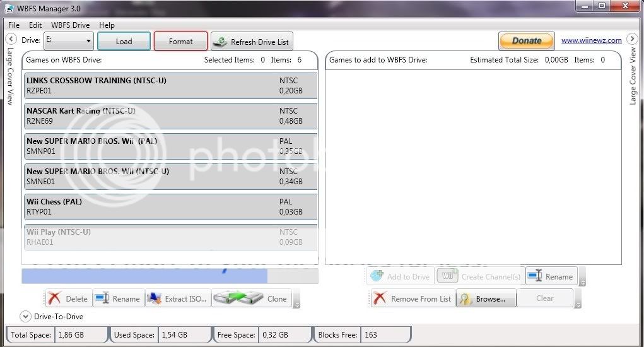This screenshot has height=347, width=644.
Task: Click the Games on WBFS Drive header text
Action: (x=64, y=60)
